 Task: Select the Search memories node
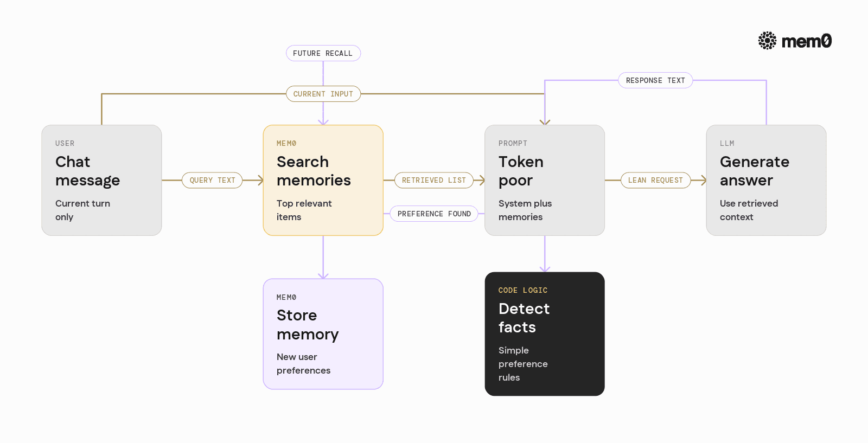tap(323, 180)
